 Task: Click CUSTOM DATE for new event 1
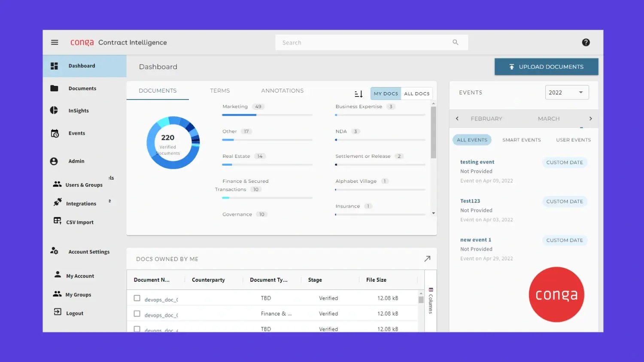click(x=565, y=241)
